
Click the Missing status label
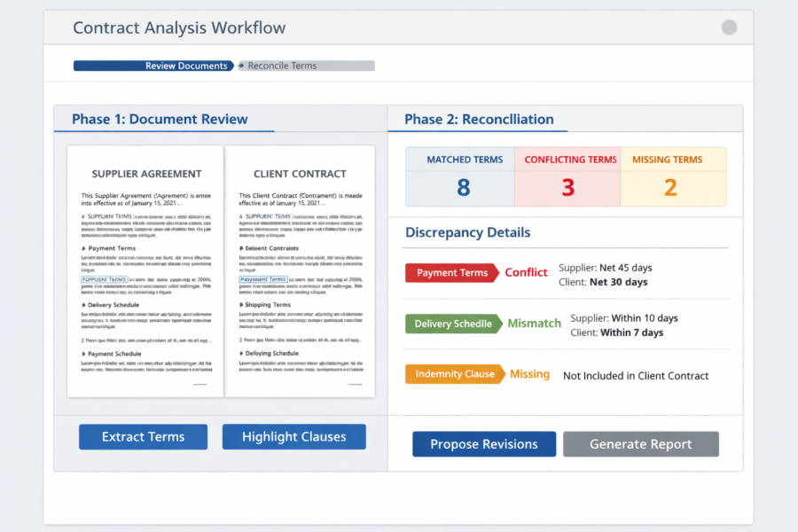(x=530, y=374)
